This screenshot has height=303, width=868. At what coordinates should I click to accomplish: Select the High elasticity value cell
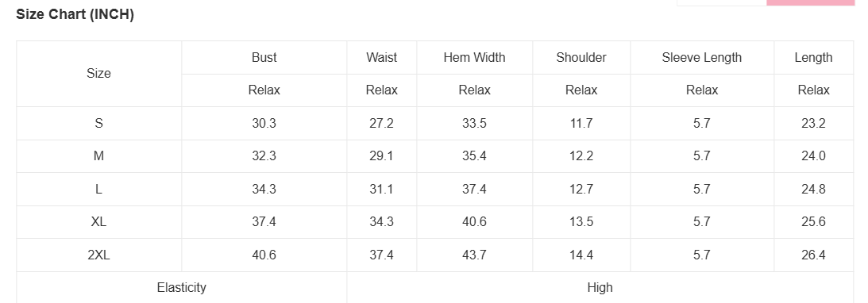pos(600,287)
